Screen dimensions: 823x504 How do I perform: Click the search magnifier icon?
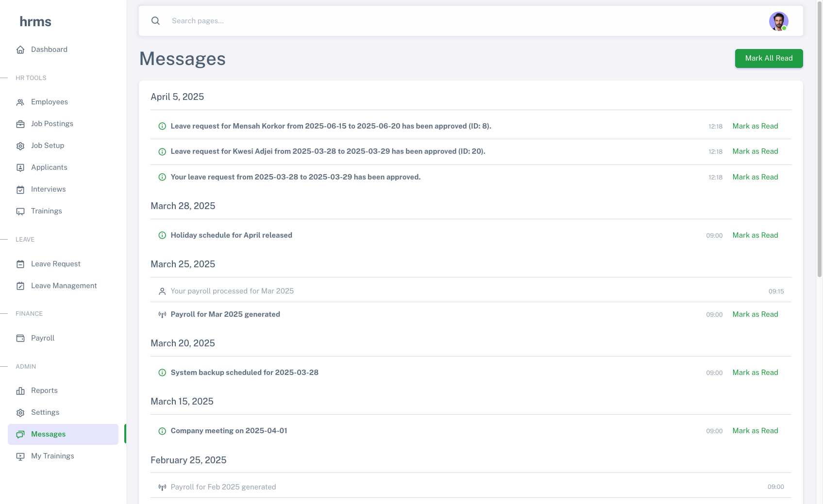coord(155,21)
